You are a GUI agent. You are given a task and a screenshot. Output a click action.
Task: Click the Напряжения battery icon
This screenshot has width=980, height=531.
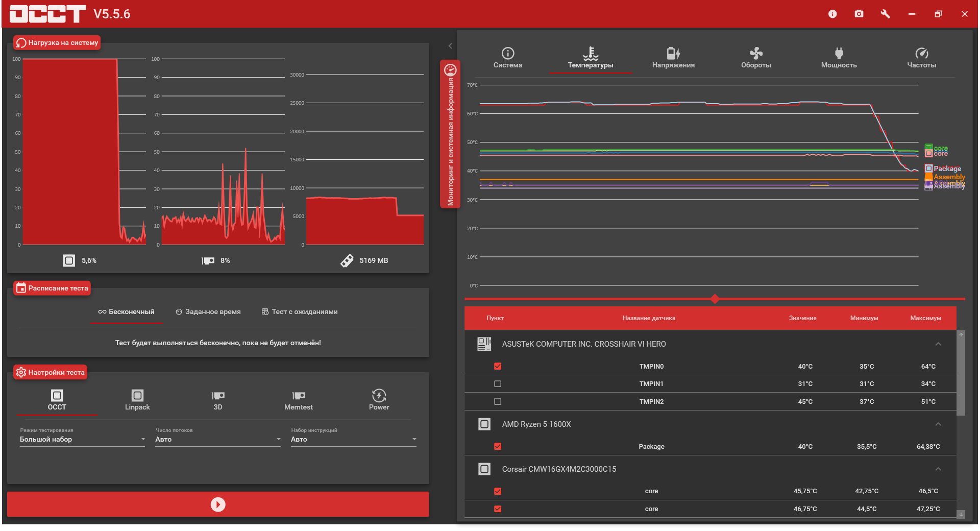click(x=673, y=53)
